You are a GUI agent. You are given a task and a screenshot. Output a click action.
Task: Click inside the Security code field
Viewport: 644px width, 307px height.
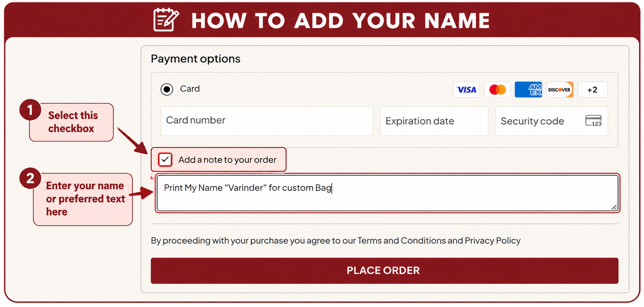coord(551,121)
